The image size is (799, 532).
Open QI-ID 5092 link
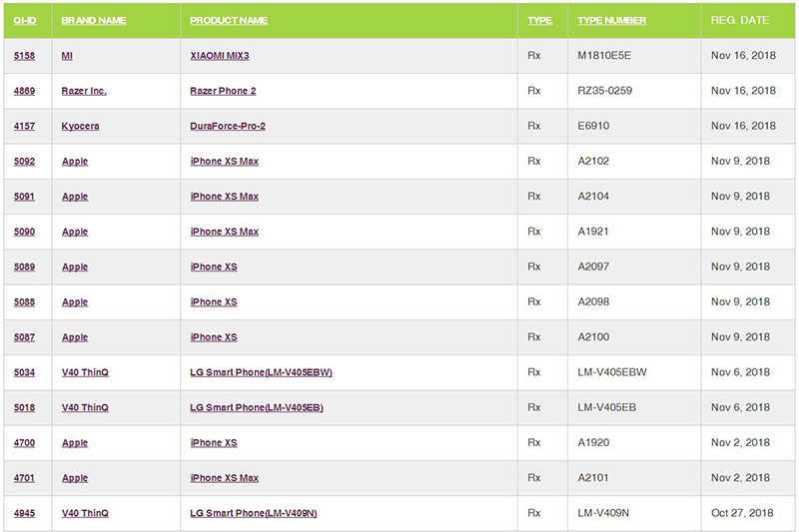pyautogui.click(x=25, y=162)
